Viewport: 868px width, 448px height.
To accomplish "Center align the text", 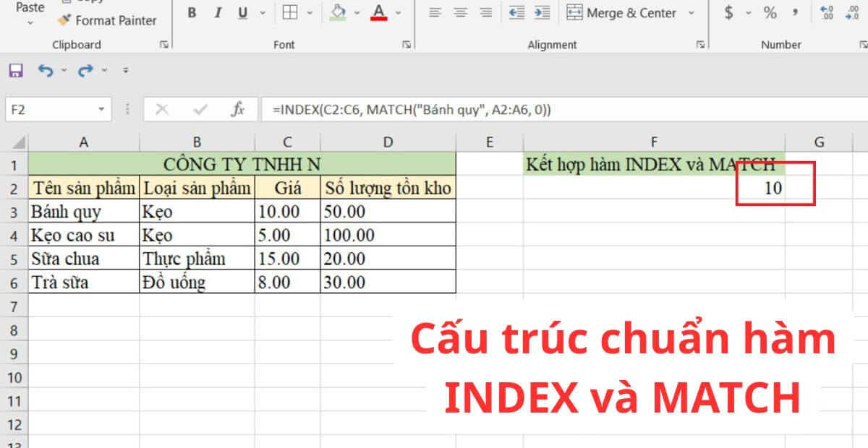I will pyautogui.click(x=460, y=12).
